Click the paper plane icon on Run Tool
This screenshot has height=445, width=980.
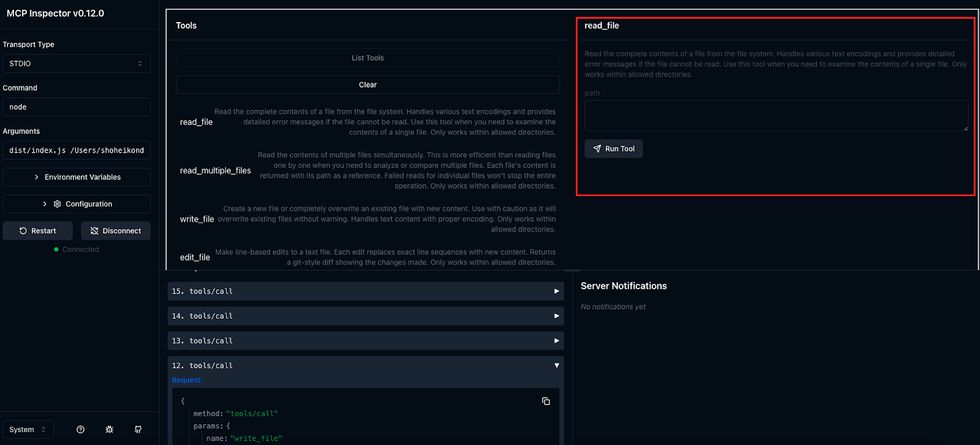pyautogui.click(x=597, y=149)
